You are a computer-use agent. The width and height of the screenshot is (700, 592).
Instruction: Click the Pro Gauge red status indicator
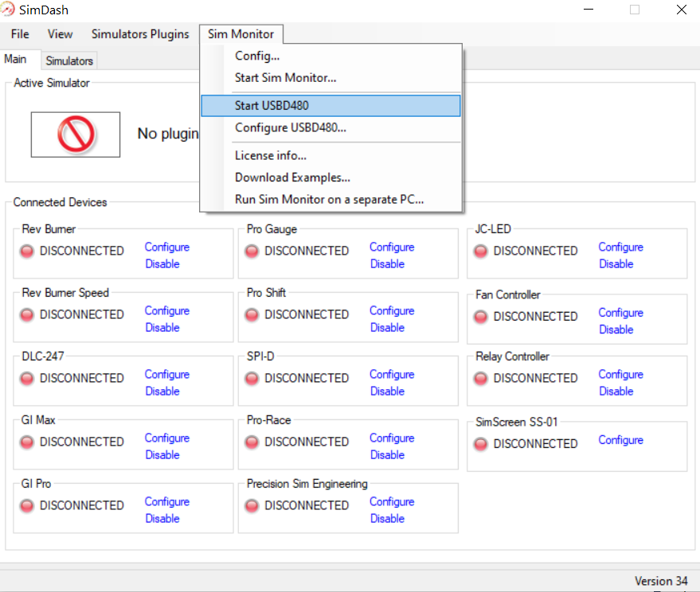click(252, 251)
